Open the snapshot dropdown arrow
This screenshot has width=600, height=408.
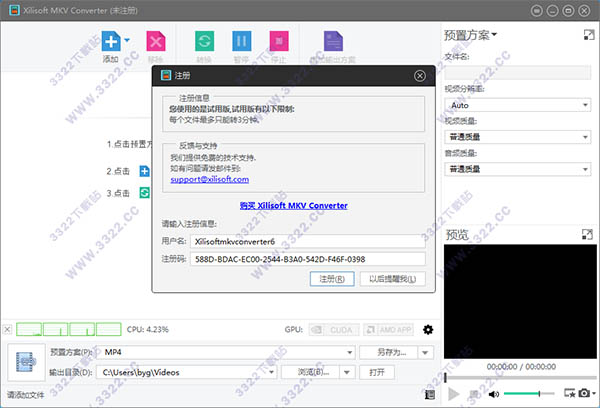point(594,393)
